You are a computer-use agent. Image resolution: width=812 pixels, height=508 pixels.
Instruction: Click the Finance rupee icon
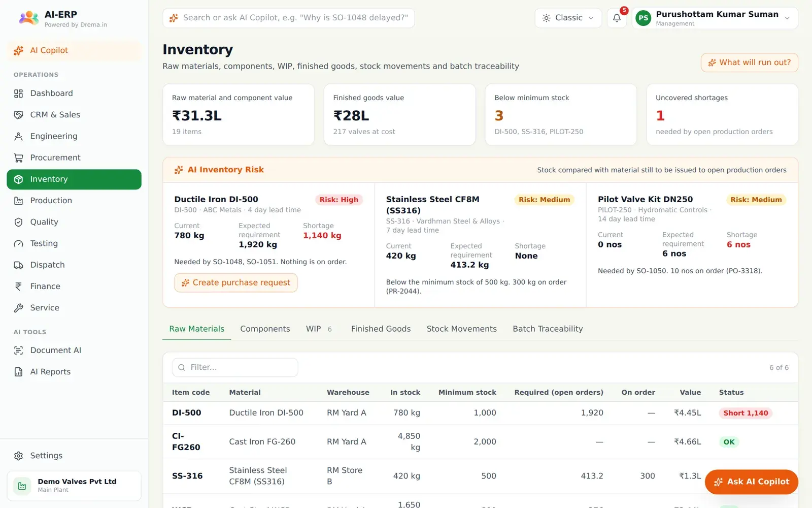tap(19, 287)
